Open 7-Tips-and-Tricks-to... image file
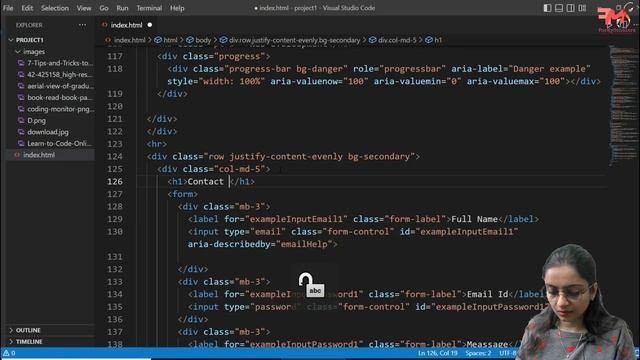The image size is (640, 360). point(60,63)
